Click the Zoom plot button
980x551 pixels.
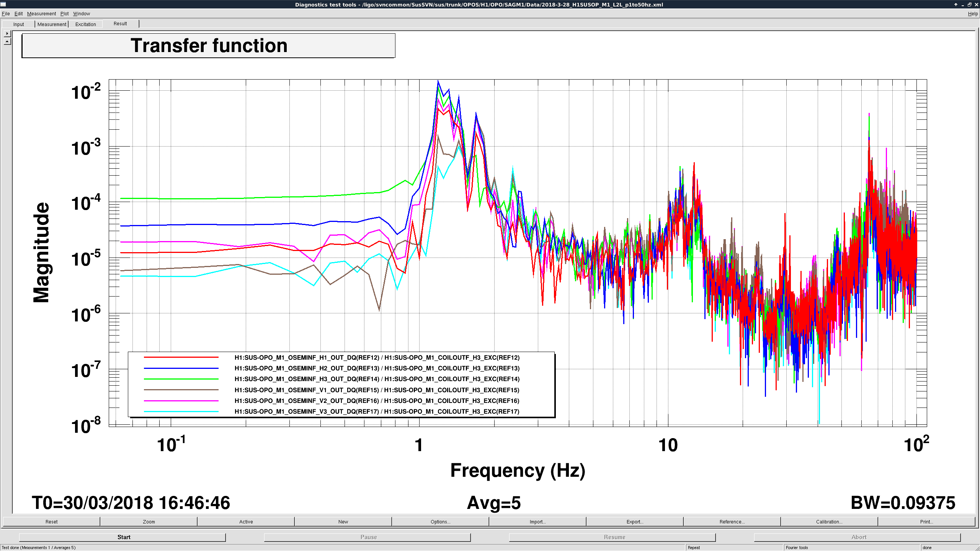click(149, 522)
